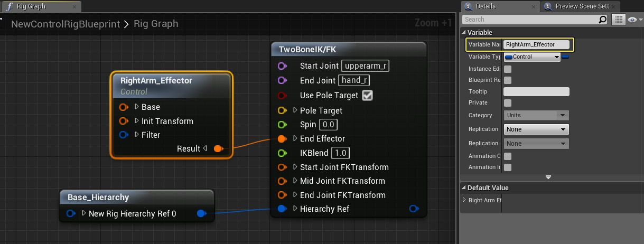The image size is (644, 244).
Task: Click the IKBlend 1.0 value field
Action: pos(341,153)
